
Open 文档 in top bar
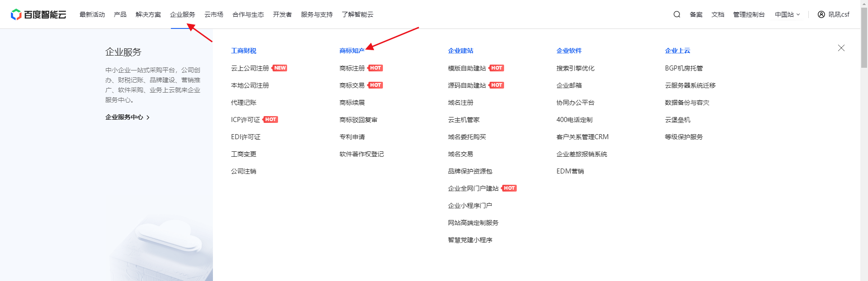point(718,14)
